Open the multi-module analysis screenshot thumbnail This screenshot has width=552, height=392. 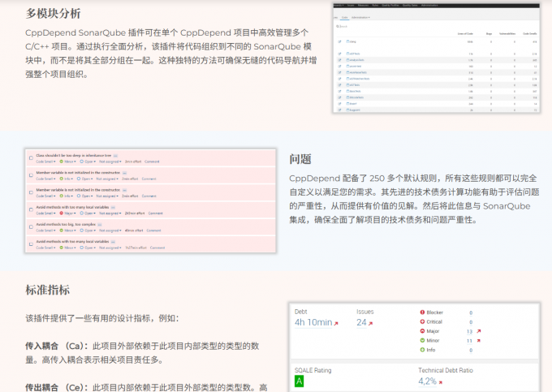pyautogui.click(x=437, y=58)
